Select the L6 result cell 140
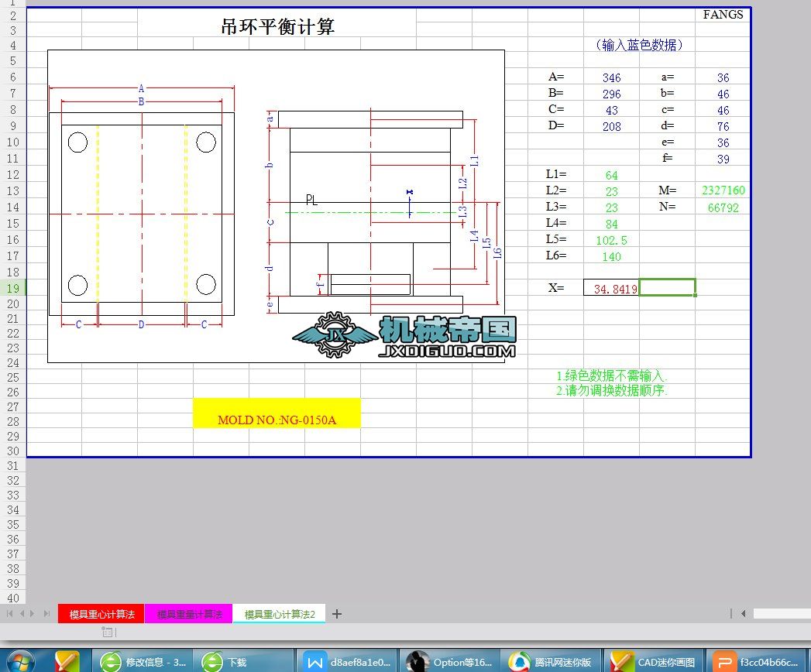This screenshot has height=672, width=811. (x=611, y=256)
